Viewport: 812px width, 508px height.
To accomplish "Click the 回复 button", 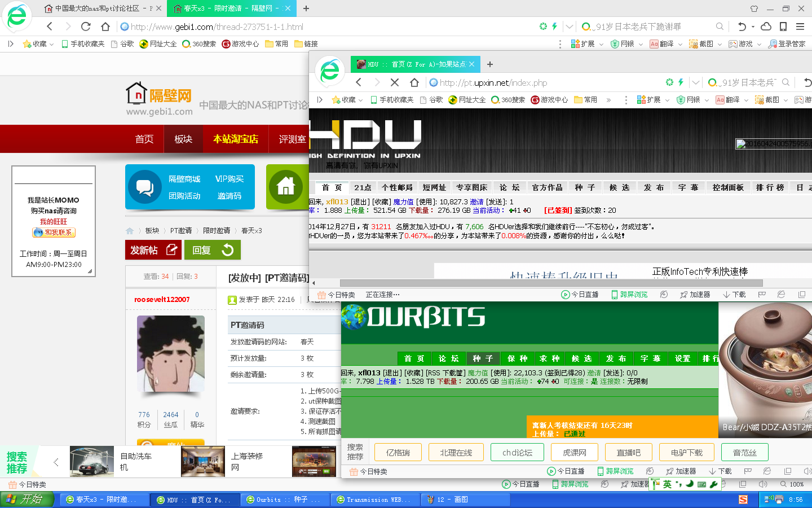I will click(x=213, y=250).
